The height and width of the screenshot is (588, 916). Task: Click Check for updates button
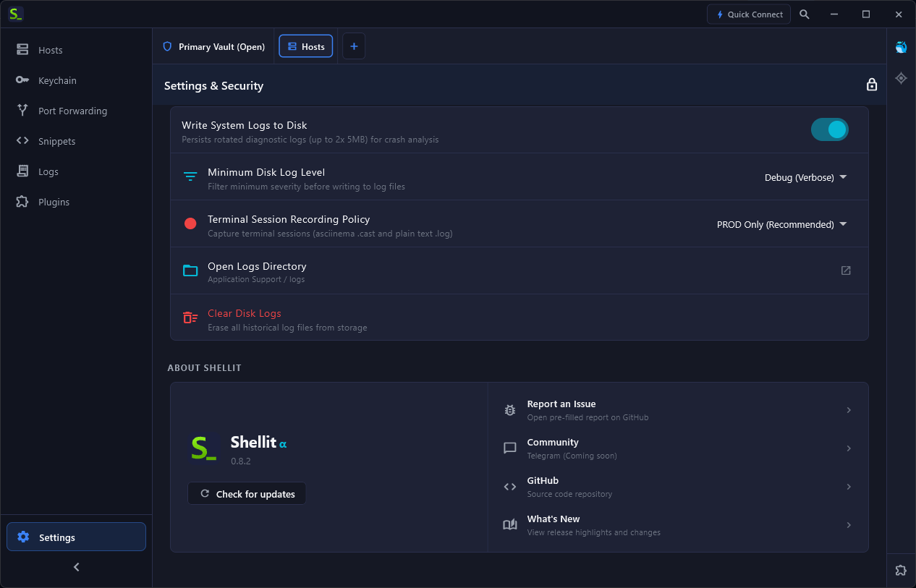(247, 494)
